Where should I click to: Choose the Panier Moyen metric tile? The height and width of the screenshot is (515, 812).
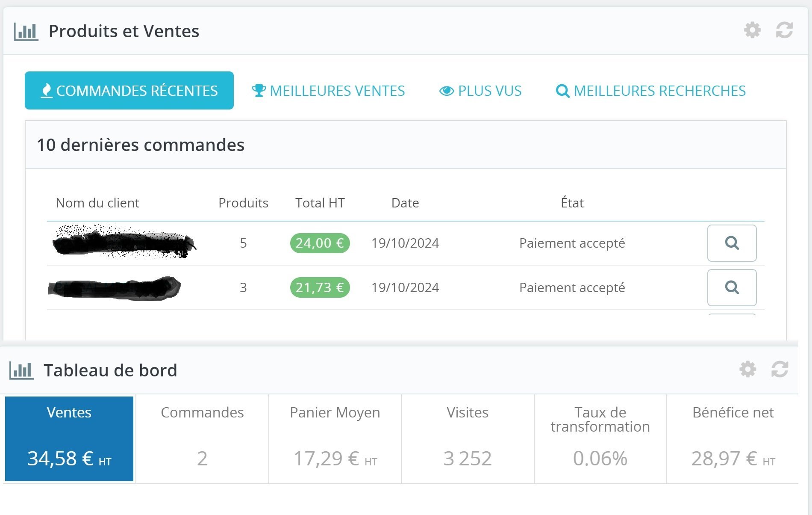[x=335, y=439]
